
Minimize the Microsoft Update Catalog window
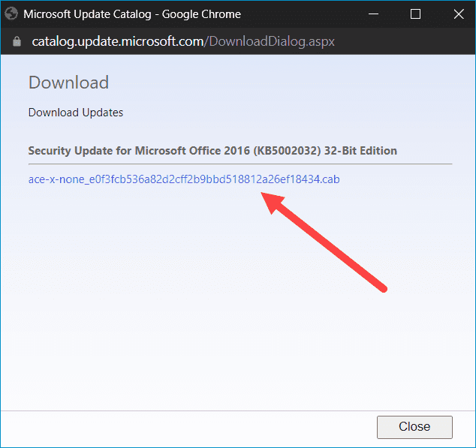373,14
